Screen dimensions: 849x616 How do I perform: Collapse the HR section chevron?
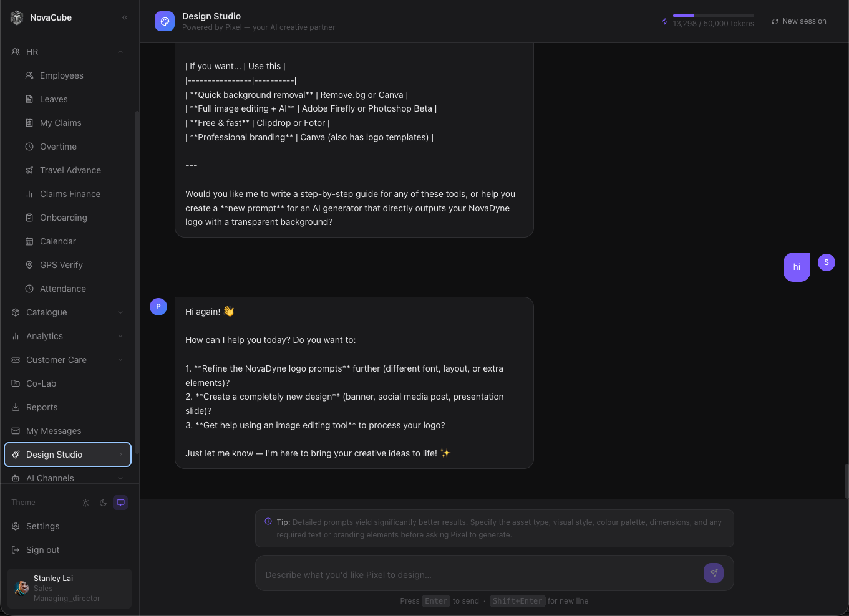(120, 52)
